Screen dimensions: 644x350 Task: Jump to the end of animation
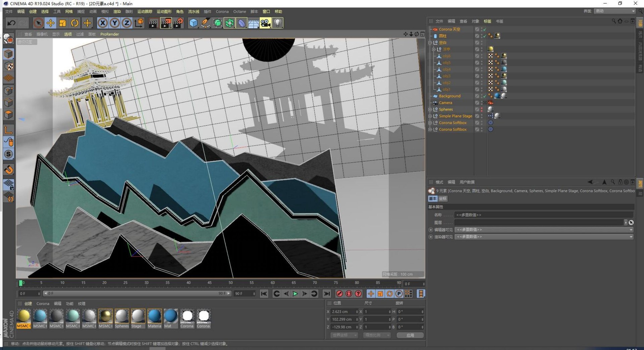(x=326, y=294)
